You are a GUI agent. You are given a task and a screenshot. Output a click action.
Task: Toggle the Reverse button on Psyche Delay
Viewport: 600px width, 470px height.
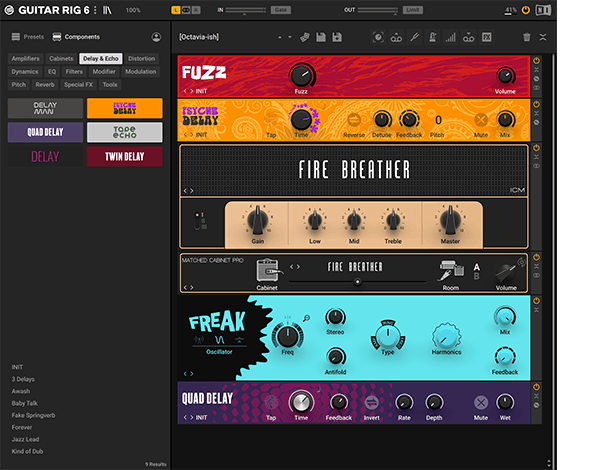[354, 120]
